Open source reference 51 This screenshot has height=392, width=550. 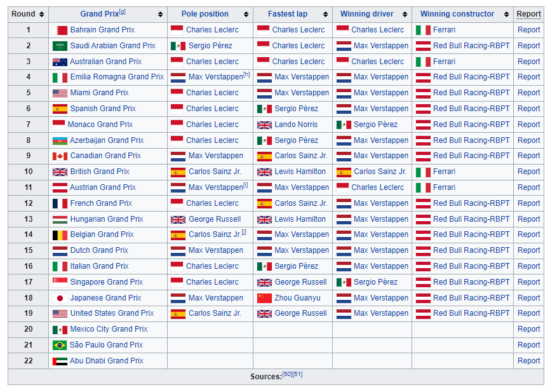pyautogui.click(x=297, y=374)
